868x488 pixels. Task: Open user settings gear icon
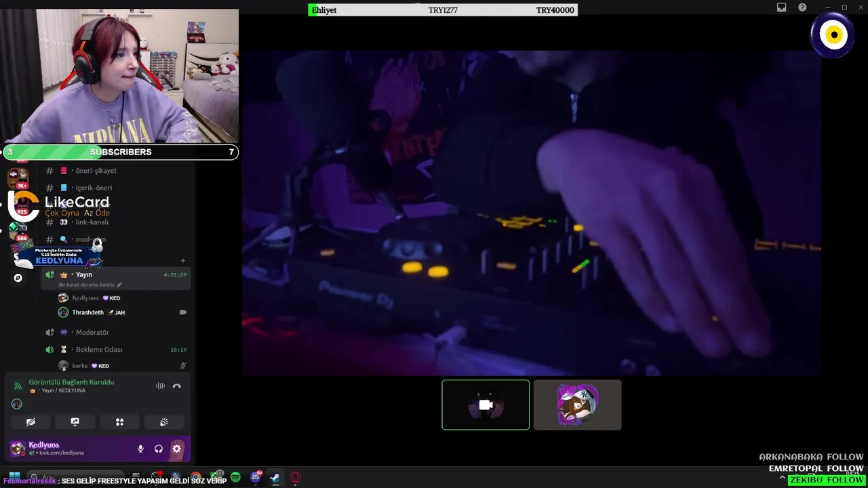pos(177,449)
